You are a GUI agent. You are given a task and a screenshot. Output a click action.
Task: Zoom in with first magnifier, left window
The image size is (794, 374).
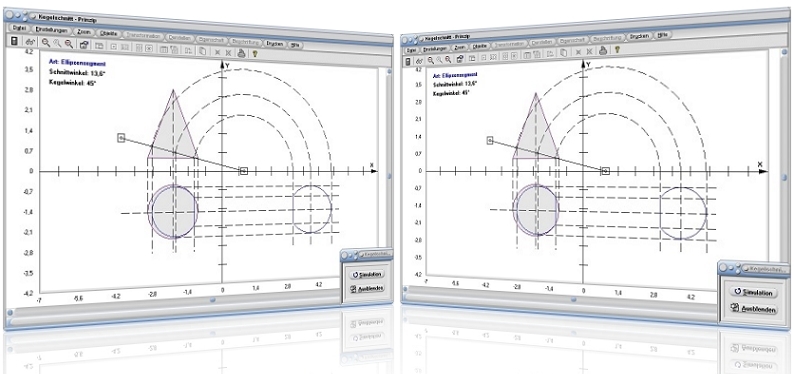click(x=46, y=44)
